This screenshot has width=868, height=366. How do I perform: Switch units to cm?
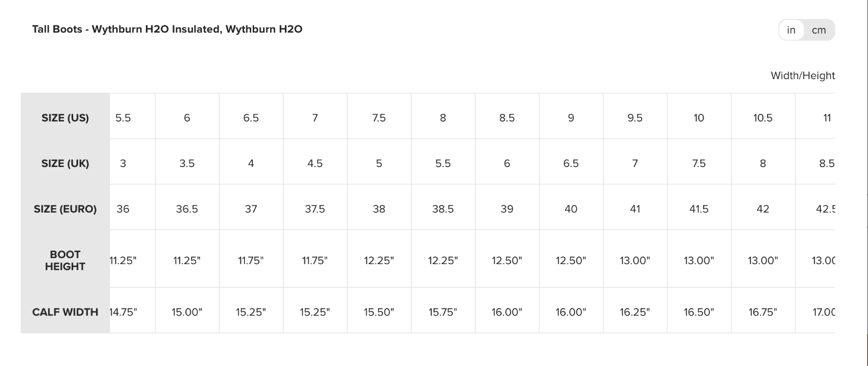pos(819,30)
